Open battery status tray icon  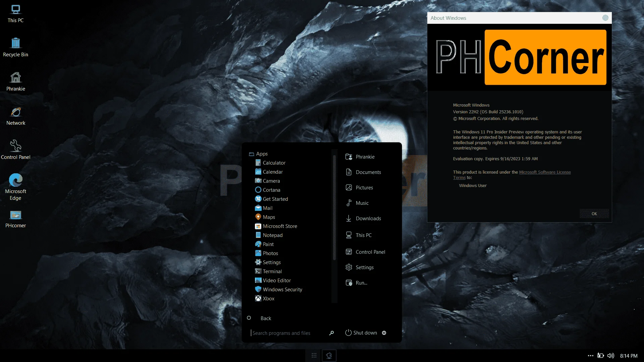[601, 356]
